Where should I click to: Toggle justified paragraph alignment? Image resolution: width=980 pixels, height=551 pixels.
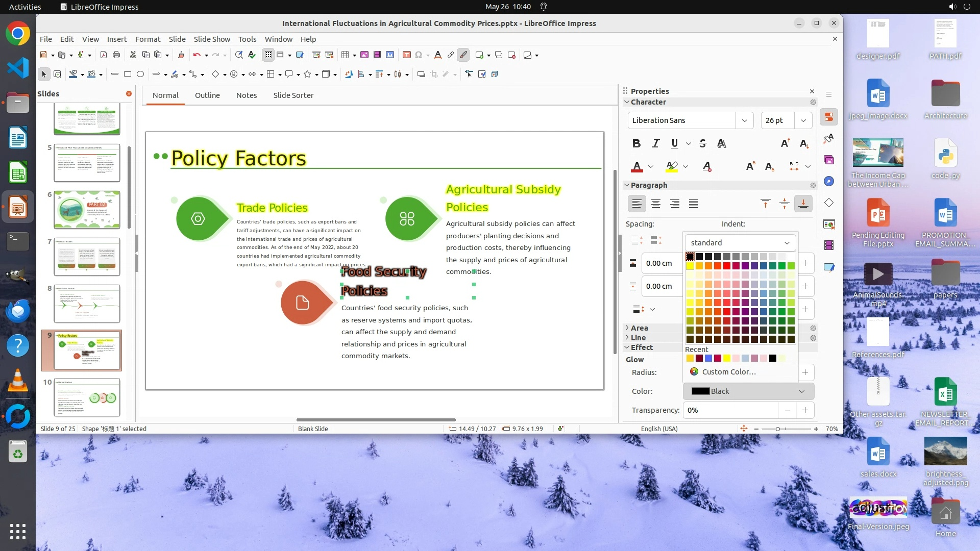(693, 204)
